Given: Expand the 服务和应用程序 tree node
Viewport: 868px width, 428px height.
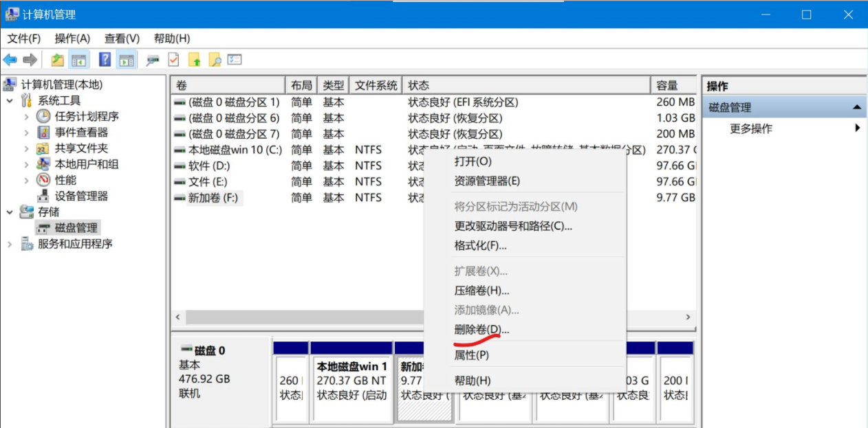Looking at the screenshot, I should tap(10, 244).
